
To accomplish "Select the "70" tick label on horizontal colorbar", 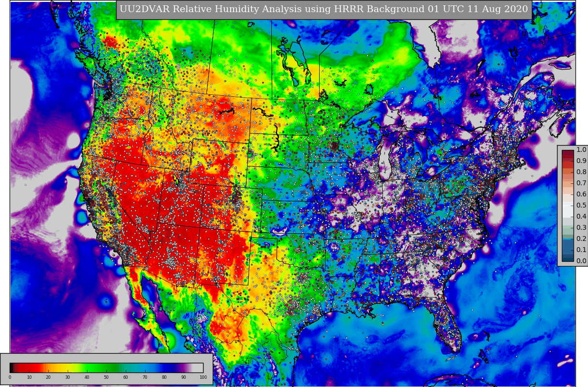I will 145,377.
